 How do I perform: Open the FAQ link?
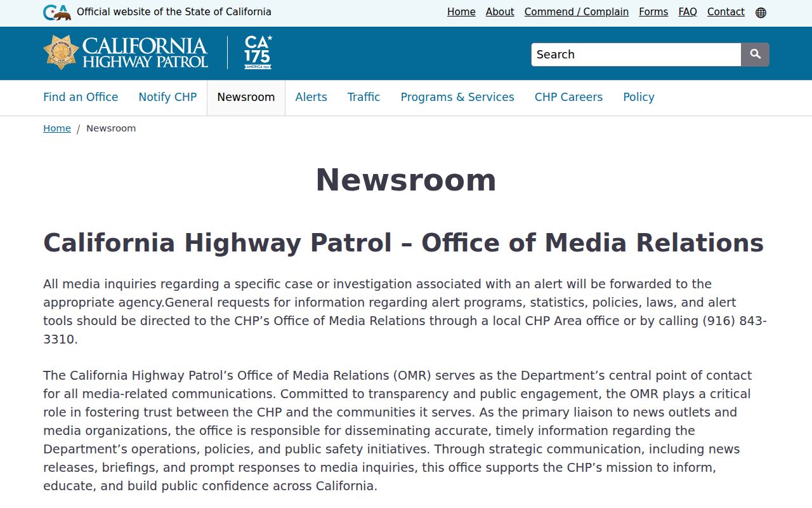pos(688,12)
